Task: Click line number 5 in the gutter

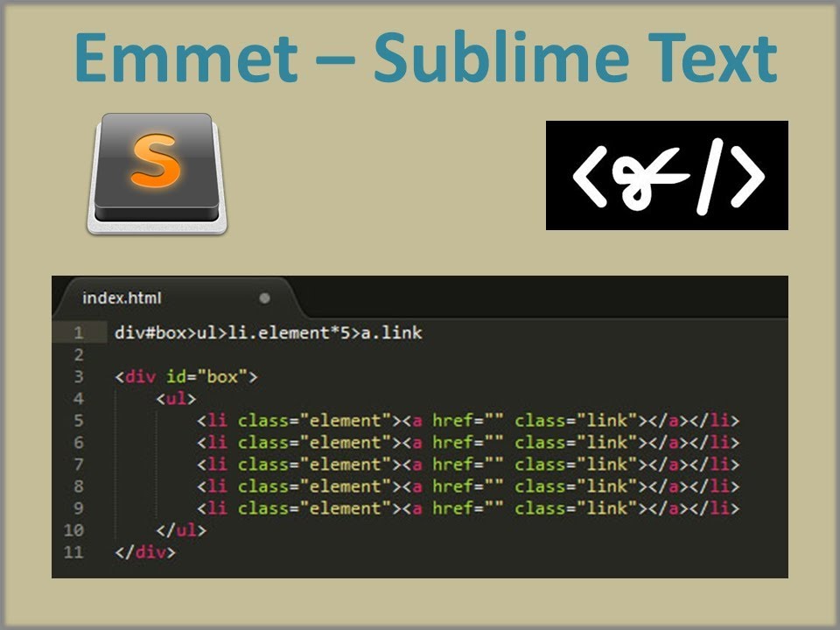Action: coord(79,421)
